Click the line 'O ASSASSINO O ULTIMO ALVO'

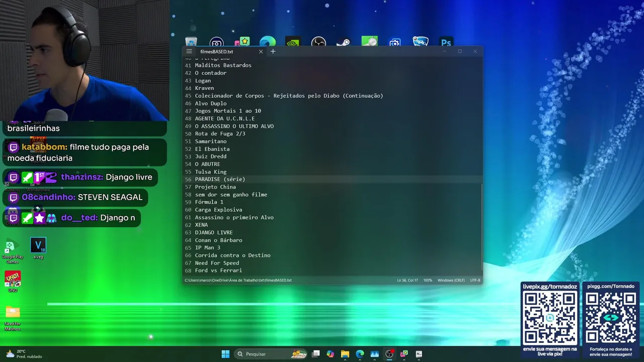234,126
